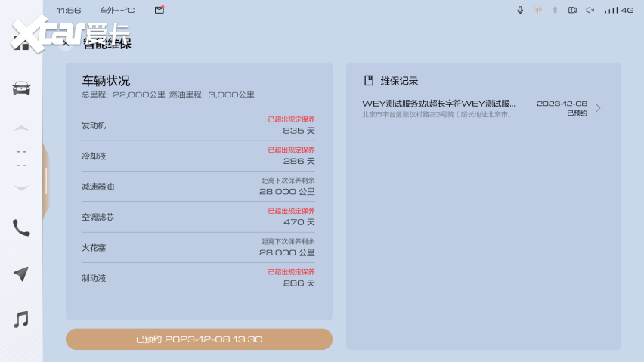Click the 已预约 2023-12-08 13:30 button
Viewport: 644px width, 362px height.
pos(199,339)
